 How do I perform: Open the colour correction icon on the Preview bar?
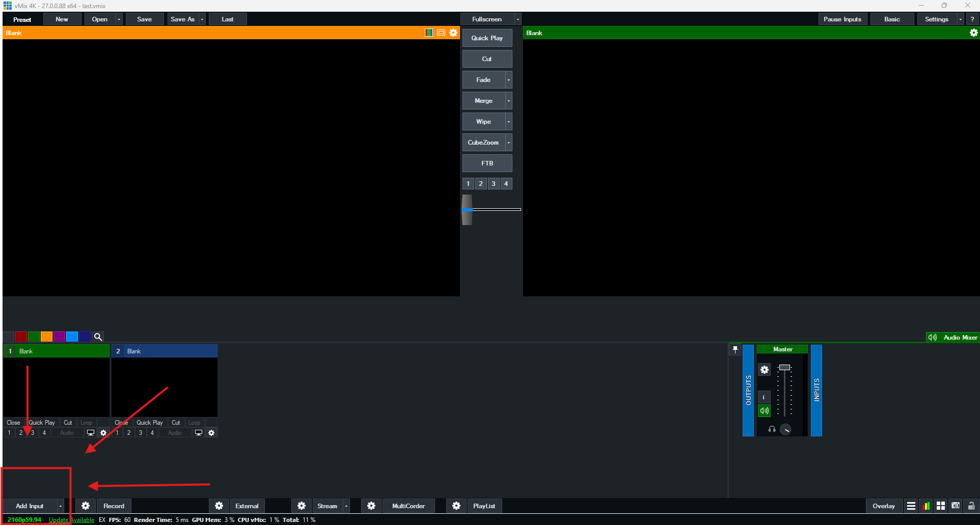[428, 33]
